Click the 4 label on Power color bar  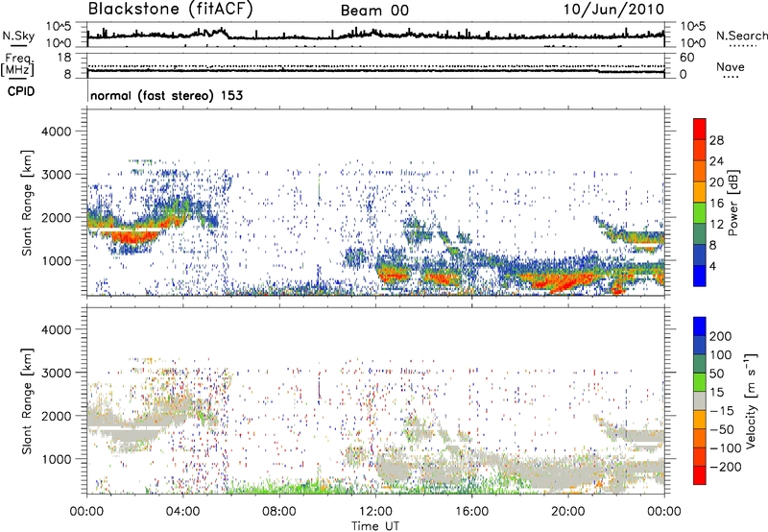click(x=712, y=266)
